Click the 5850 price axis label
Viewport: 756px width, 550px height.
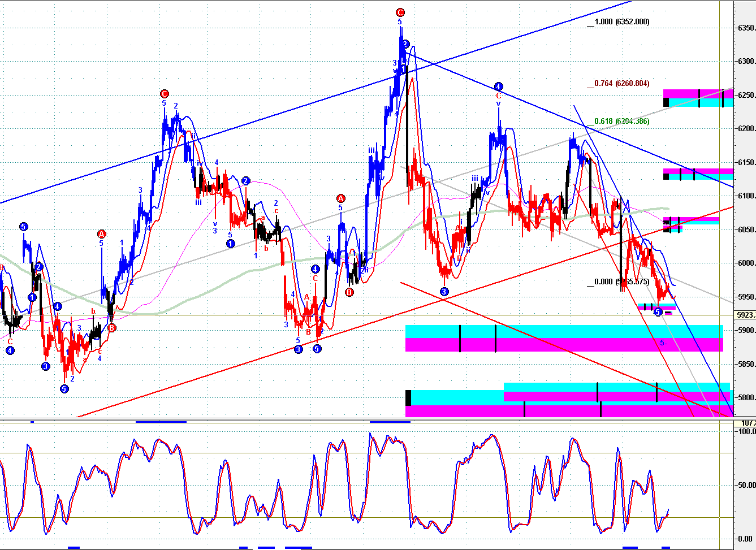point(746,365)
